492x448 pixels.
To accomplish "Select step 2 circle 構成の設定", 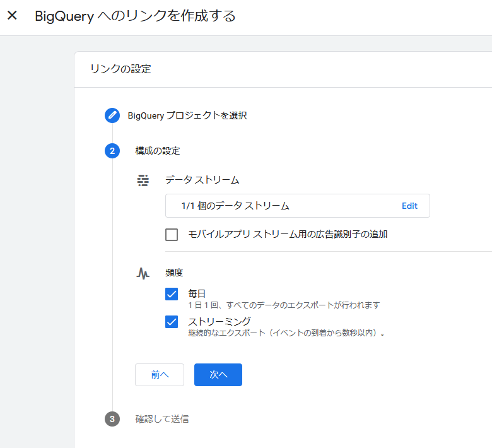I will [112, 151].
